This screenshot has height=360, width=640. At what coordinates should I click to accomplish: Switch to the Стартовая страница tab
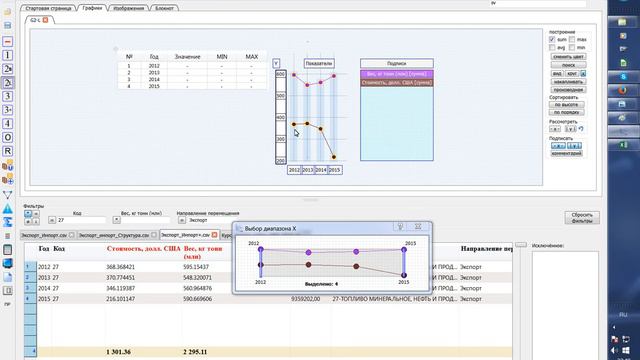pos(48,8)
